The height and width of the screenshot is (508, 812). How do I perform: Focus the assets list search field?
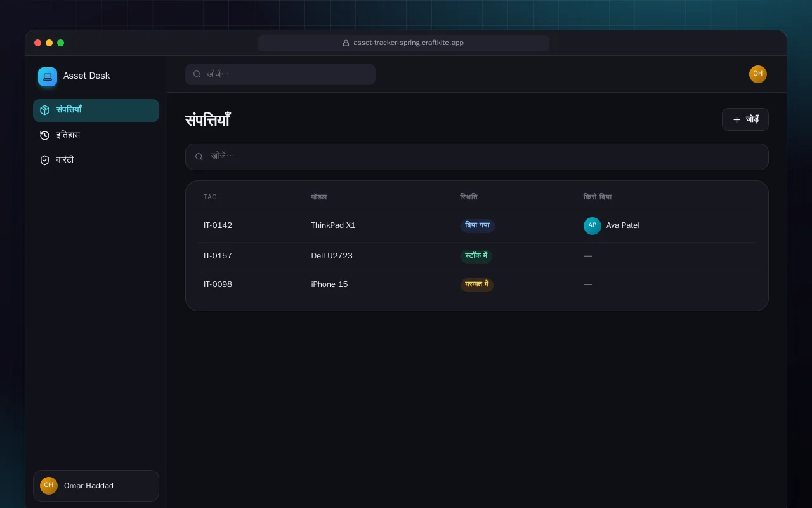coord(477,157)
